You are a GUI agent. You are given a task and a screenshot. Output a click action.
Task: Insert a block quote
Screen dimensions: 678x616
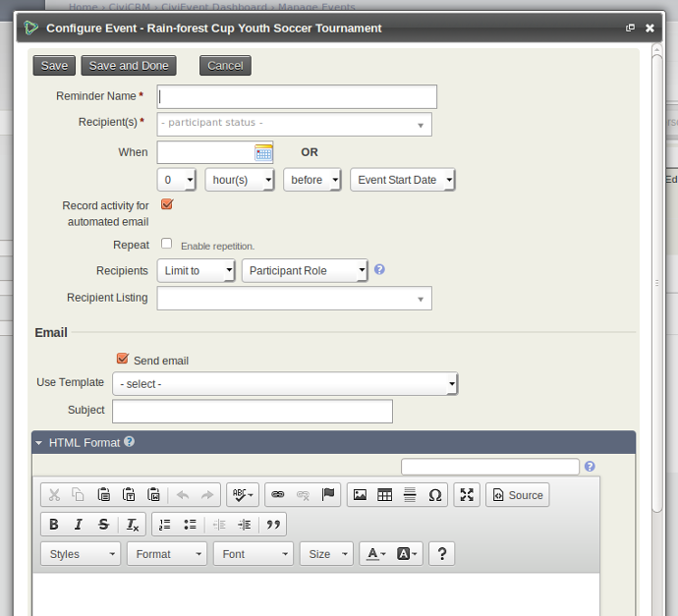(x=273, y=525)
